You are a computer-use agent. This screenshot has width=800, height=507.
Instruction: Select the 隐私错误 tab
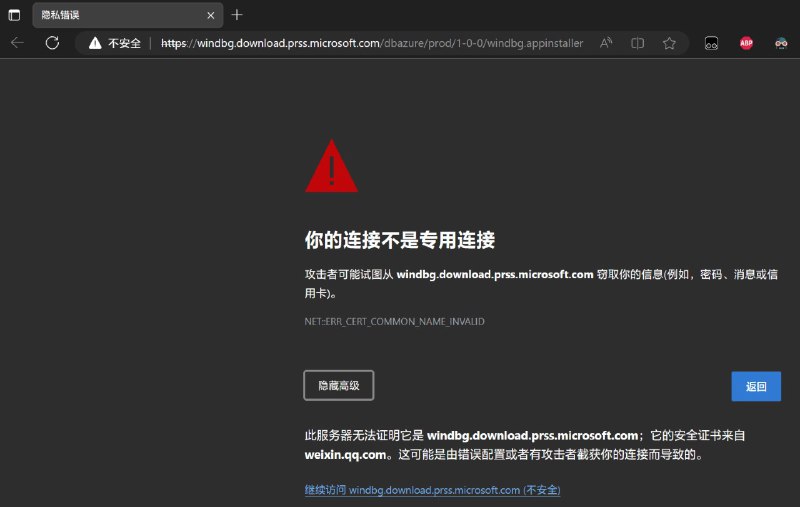pyautogui.click(x=128, y=15)
